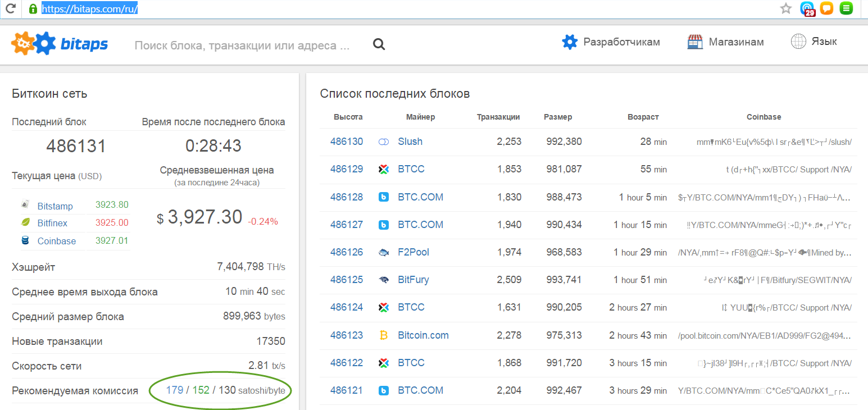This screenshot has height=410, width=868.
Task: Bookmark this page with the star icon
Action: tap(786, 8)
